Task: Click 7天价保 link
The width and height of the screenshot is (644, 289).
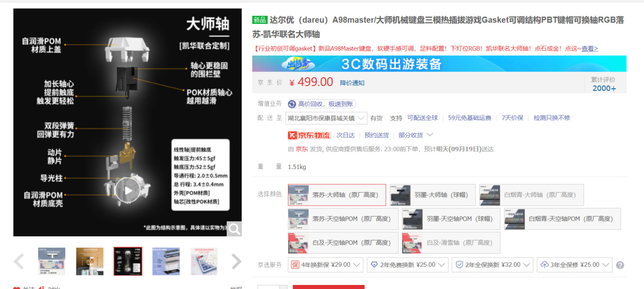Action: tap(513, 118)
